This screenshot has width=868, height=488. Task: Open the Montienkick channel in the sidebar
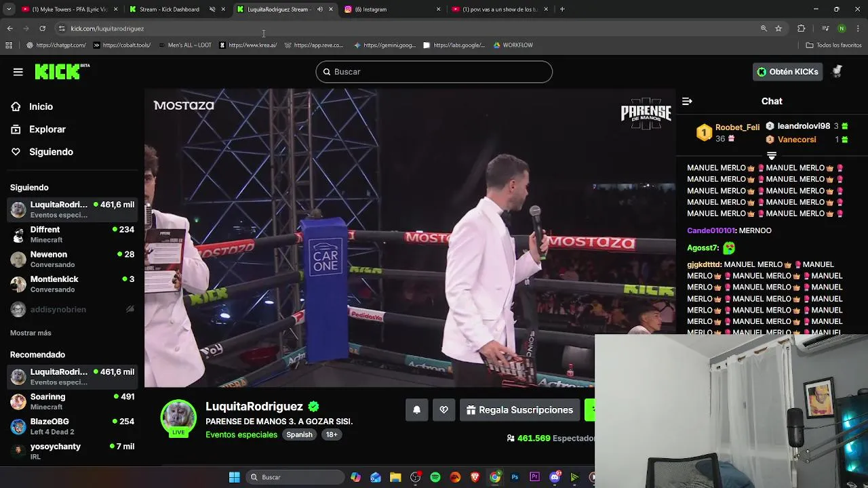point(72,284)
